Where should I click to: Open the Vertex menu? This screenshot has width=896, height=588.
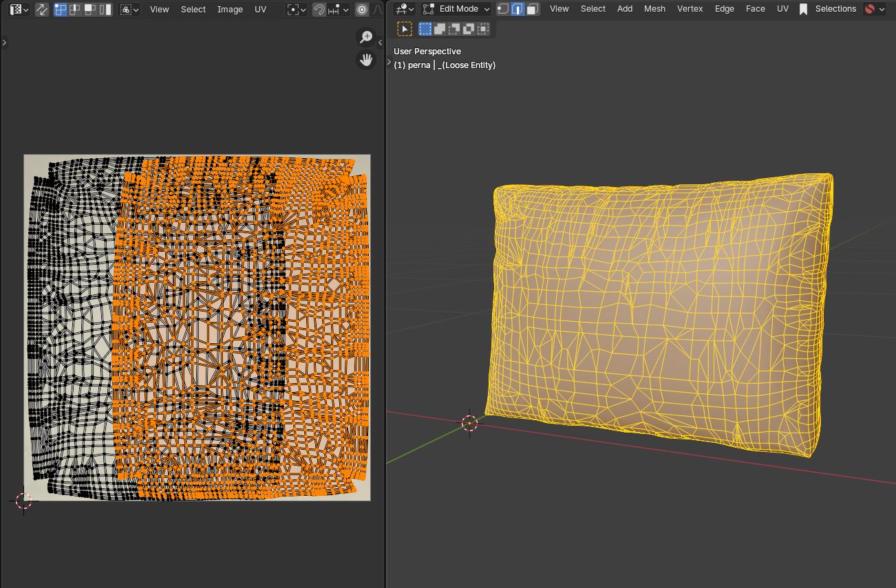(690, 9)
